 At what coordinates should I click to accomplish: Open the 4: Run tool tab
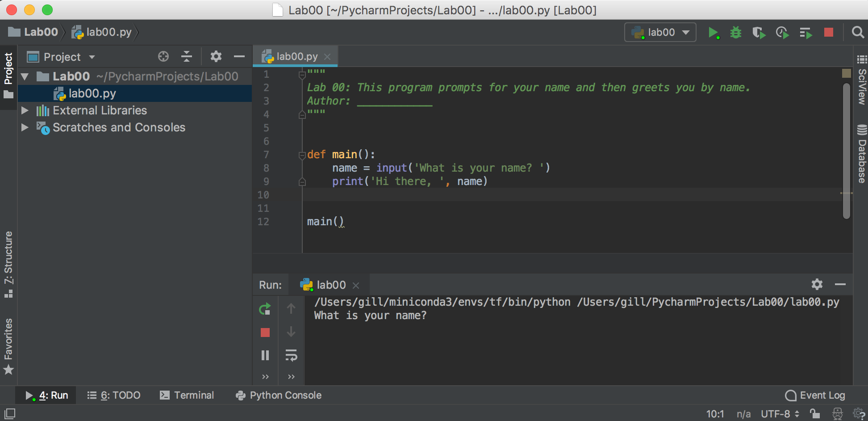coord(46,396)
